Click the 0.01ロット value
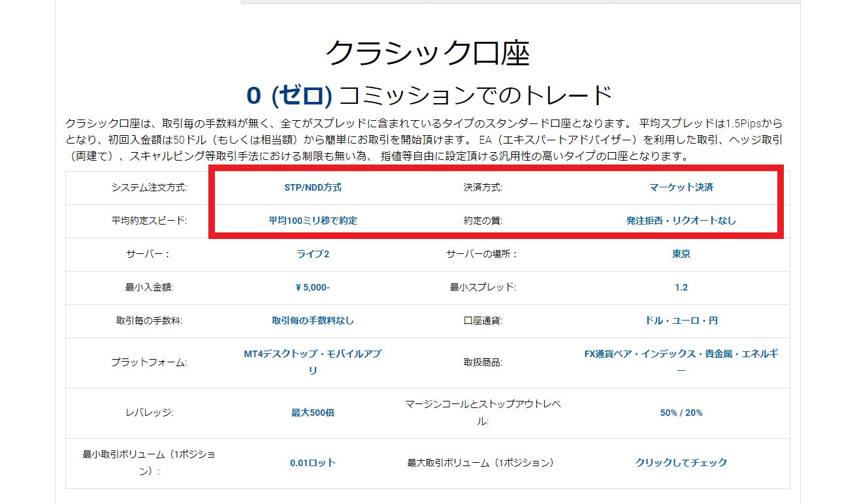 point(313,462)
